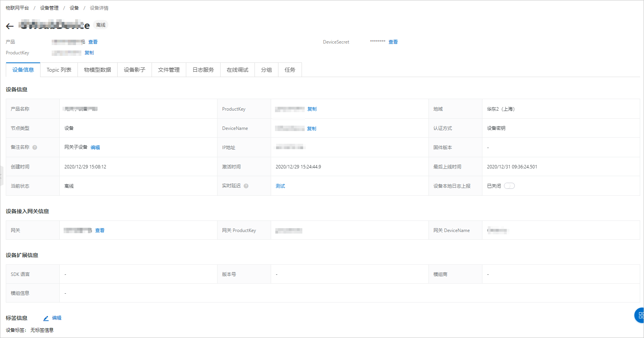Click 最后上线时间 value 2020/12/31 09:36:24.501
Screen dimensions: 644x338
click(512, 167)
